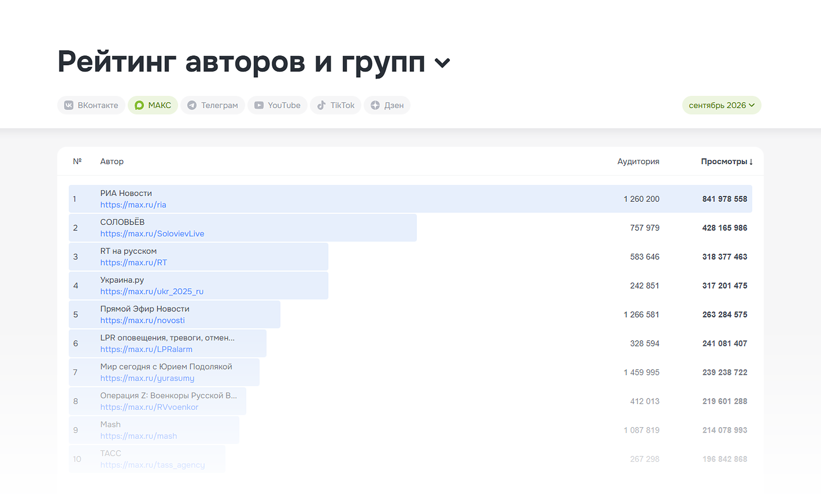Open the https://max.ru/SolovievLive link
Image resolution: width=821 pixels, height=504 pixels.
tap(152, 234)
